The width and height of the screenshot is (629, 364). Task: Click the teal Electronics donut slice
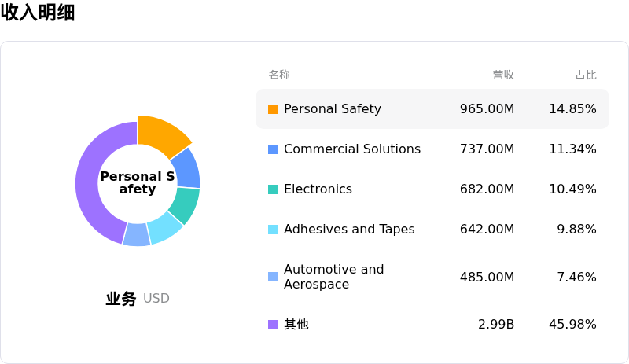[185, 204]
